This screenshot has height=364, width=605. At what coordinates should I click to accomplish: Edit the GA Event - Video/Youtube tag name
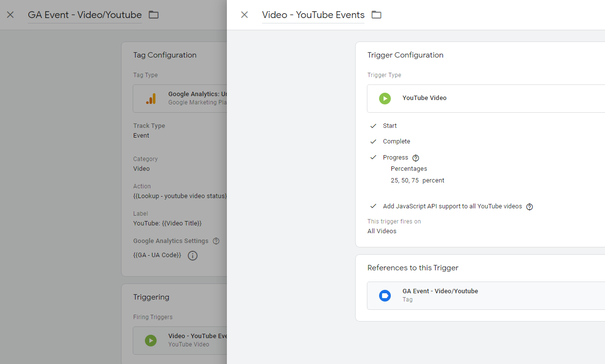pos(85,15)
